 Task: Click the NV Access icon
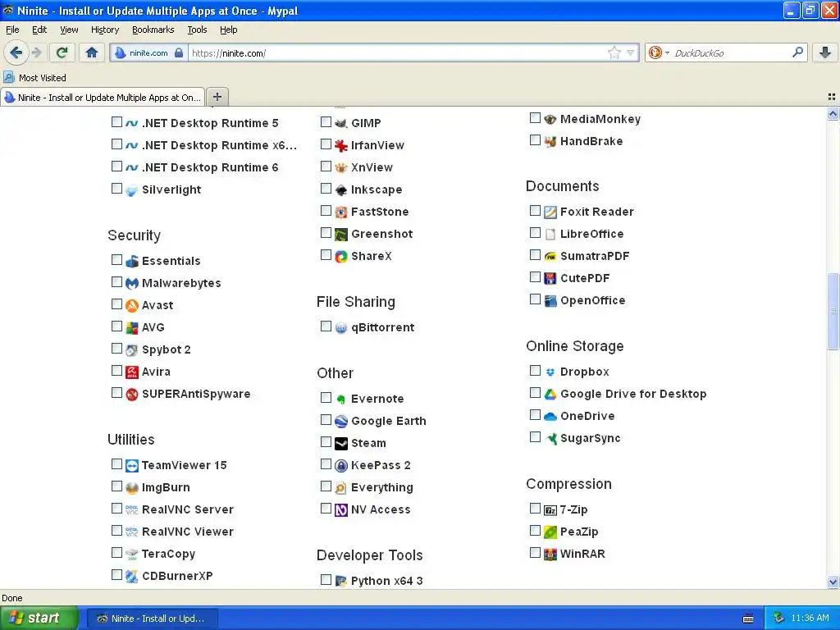tap(341, 509)
